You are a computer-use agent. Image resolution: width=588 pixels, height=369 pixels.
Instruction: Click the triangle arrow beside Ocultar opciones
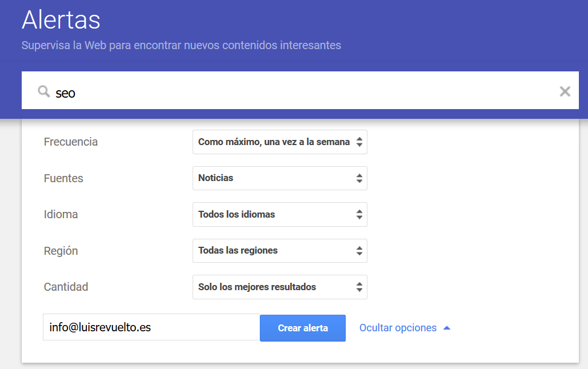point(447,328)
